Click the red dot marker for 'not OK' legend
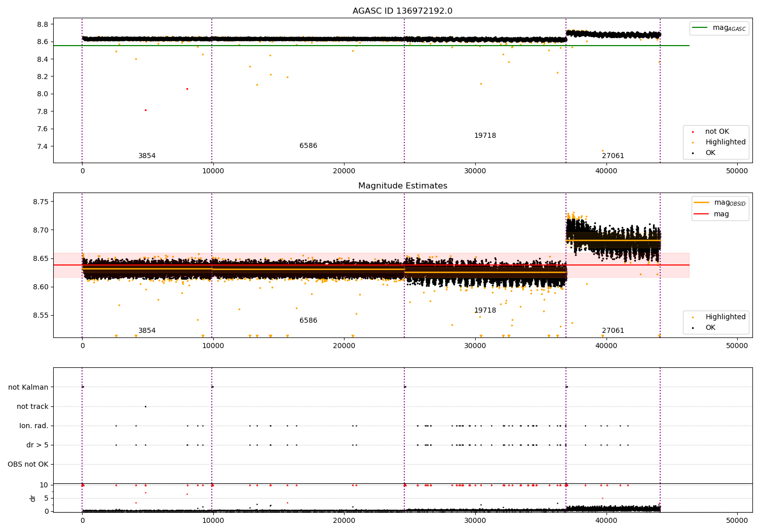This screenshot has width=760, height=532. 693,132
